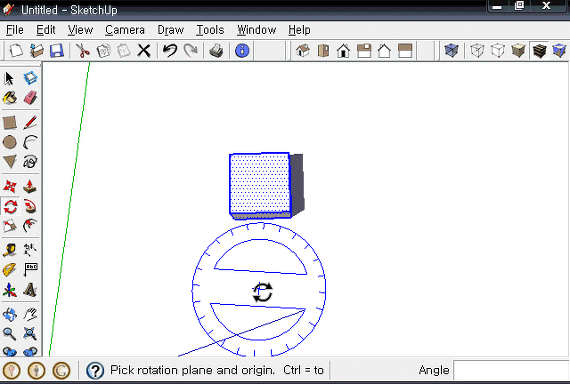The image size is (570, 384).
Task: Delete selection with the black X icon
Action: (144, 51)
